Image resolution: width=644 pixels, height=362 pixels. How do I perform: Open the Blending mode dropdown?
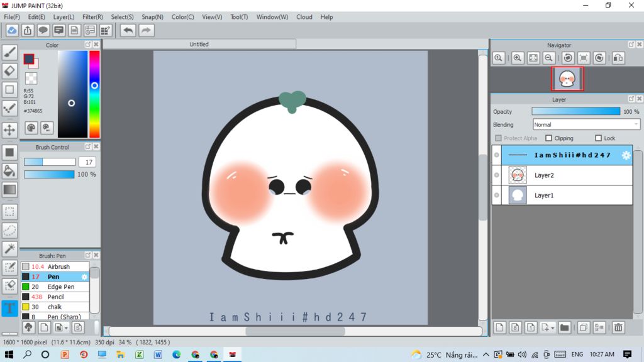pyautogui.click(x=586, y=124)
